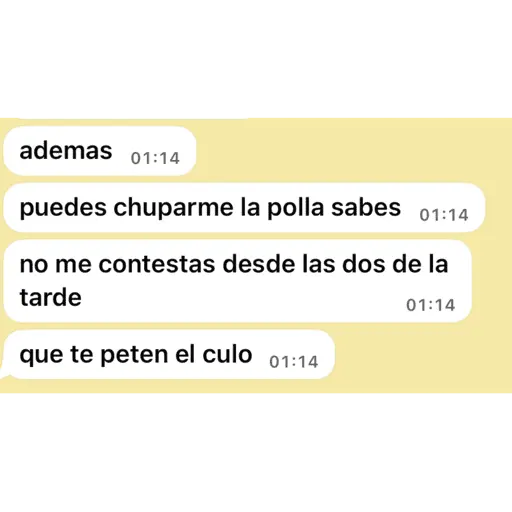Screen dimensions: 512x512
Task: Click the blank white area below the chat
Action: 256,453
